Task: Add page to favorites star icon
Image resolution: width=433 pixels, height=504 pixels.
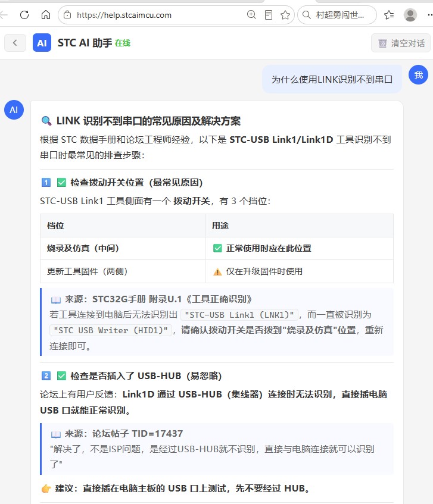Action: 285,15
